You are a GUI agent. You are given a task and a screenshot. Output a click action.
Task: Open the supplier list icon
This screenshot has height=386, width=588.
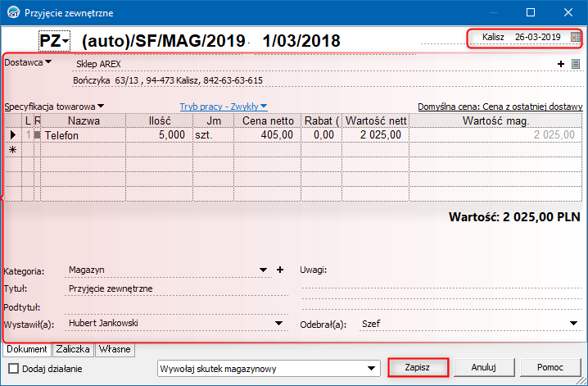tap(576, 64)
